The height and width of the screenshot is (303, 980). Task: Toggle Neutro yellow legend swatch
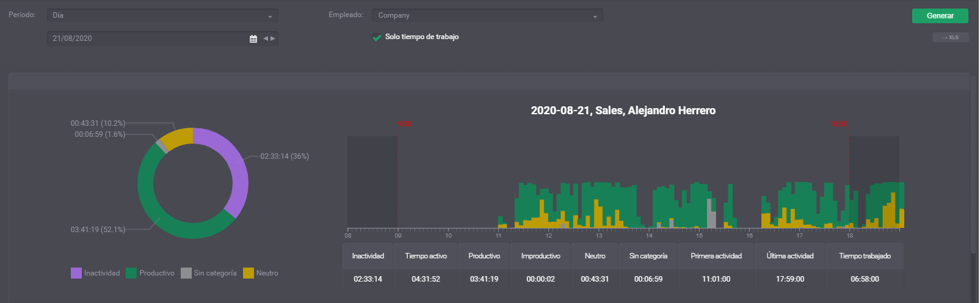coord(249,273)
